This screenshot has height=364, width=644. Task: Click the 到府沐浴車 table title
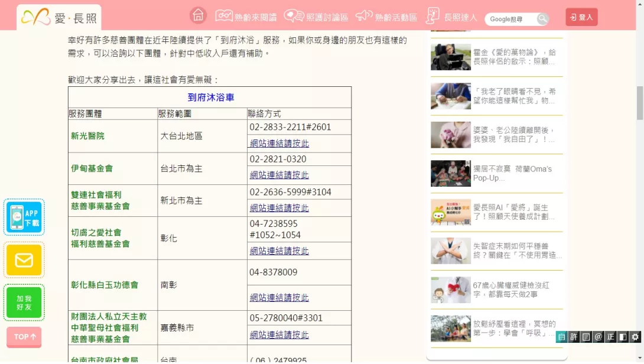211,97
